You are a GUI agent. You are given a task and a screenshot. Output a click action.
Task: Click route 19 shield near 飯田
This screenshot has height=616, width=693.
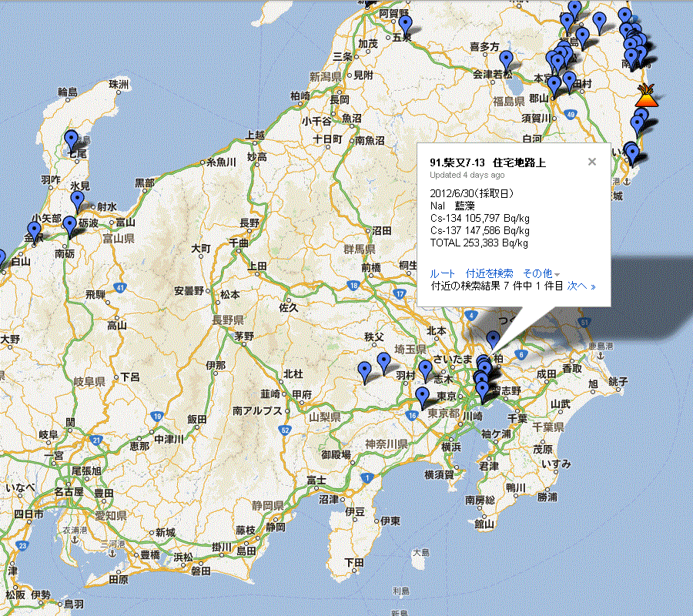coord(157,417)
